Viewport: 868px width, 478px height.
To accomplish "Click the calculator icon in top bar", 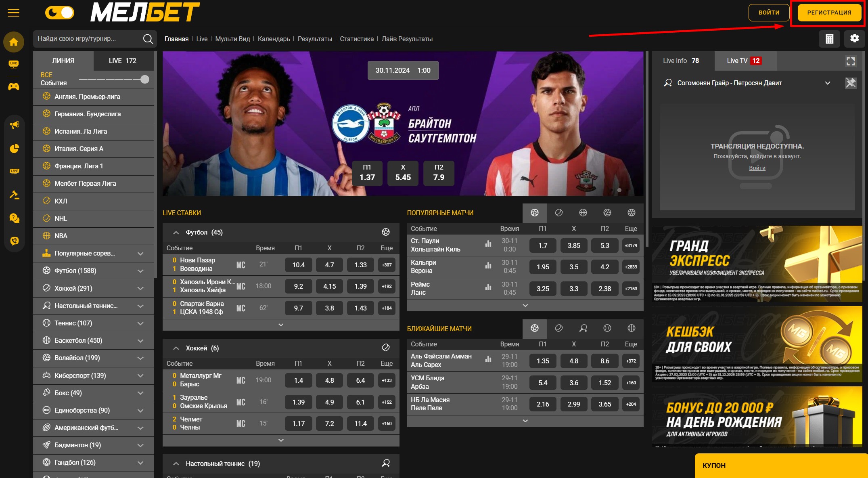I will (829, 39).
